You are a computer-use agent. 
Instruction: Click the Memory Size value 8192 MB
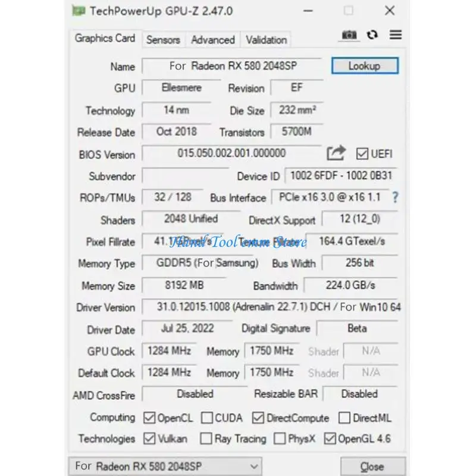tap(184, 286)
